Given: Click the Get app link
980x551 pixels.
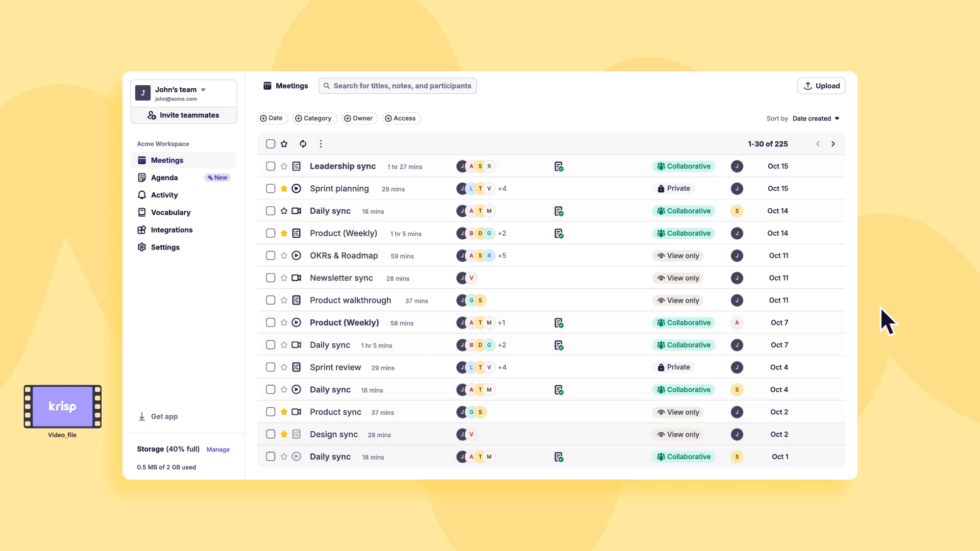Looking at the screenshot, I should (164, 417).
